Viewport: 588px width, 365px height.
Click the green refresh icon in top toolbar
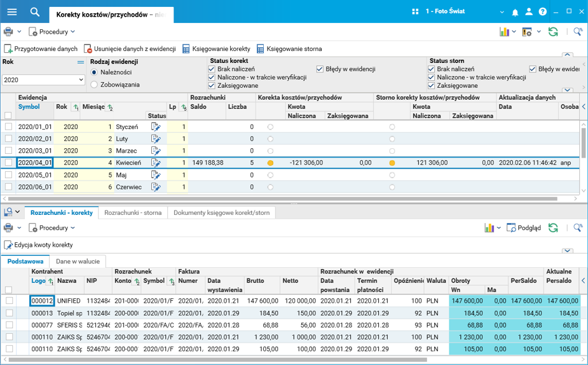553,32
